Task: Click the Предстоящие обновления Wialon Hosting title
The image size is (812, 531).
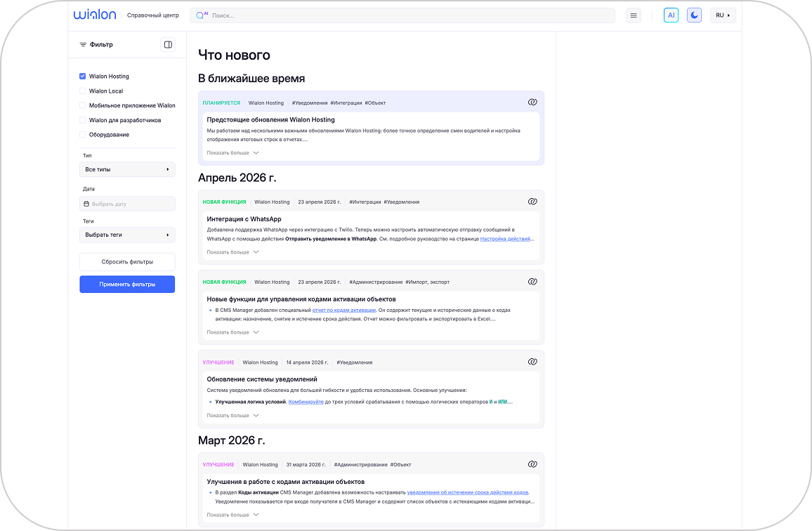Action: (x=271, y=119)
